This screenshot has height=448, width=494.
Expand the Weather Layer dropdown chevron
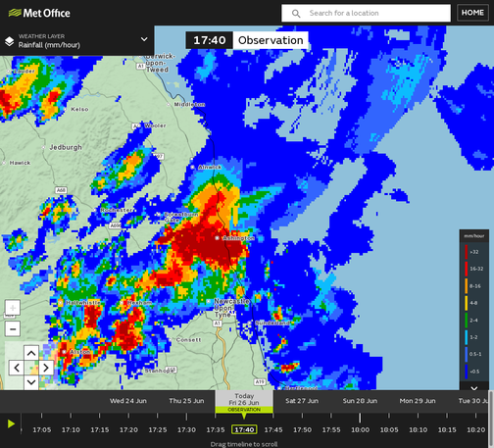144,39
